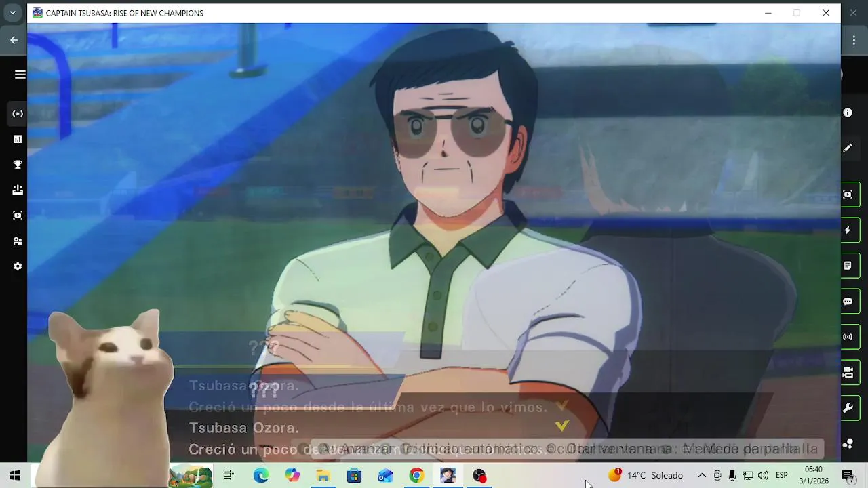Open the live stream broadcast icon in left sidebar
The height and width of the screenshot is (488, 868).
18,114
